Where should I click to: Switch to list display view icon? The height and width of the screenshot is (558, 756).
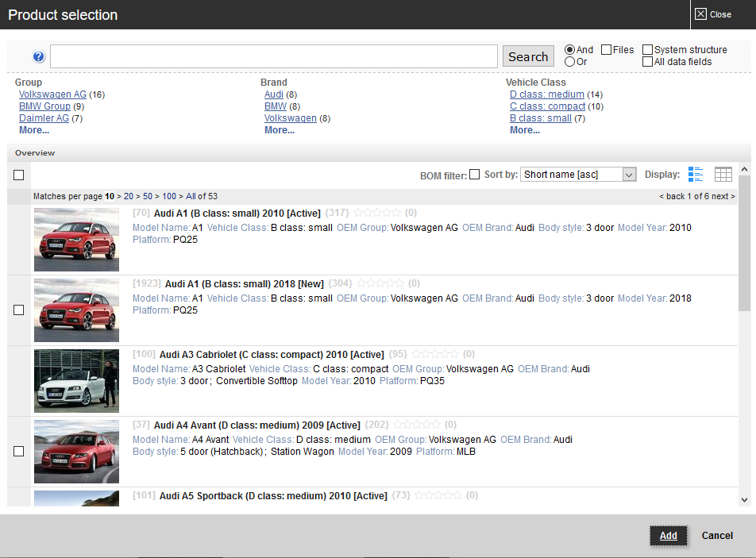click(696, 175)
